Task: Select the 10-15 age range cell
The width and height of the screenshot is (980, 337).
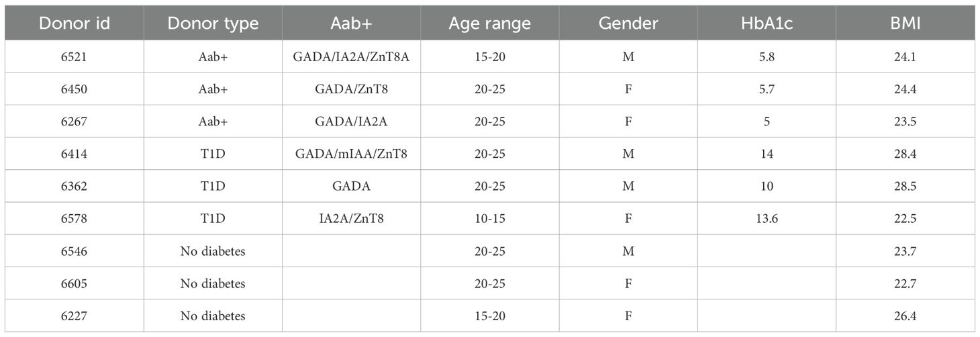Action: 489,218
